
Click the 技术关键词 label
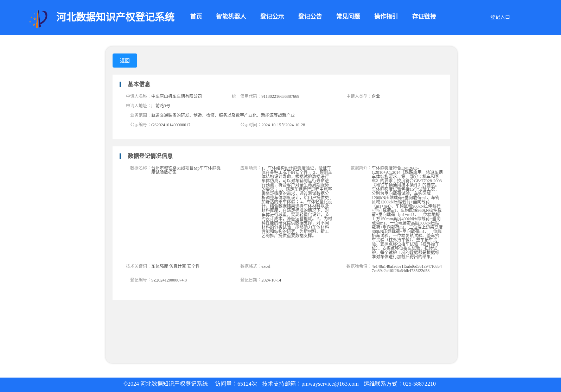click(138, 266)
